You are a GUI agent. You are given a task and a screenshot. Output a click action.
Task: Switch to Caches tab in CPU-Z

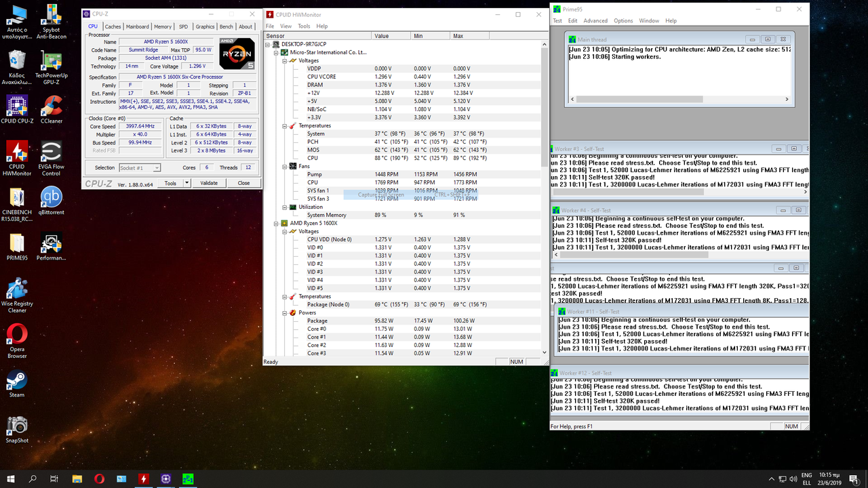point(113,26)
